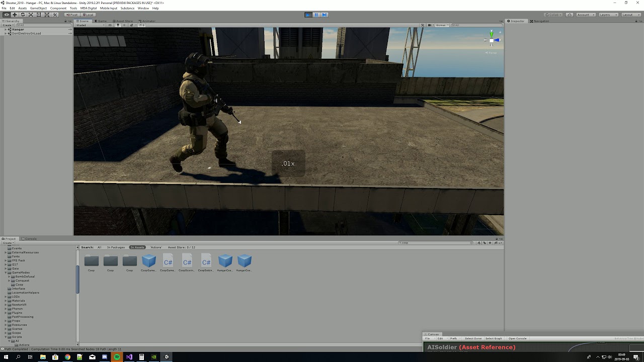Screen dimensions: 644x362
Task: Toggle scene audio
Action: pyautogui.click(x=124, y=25)
